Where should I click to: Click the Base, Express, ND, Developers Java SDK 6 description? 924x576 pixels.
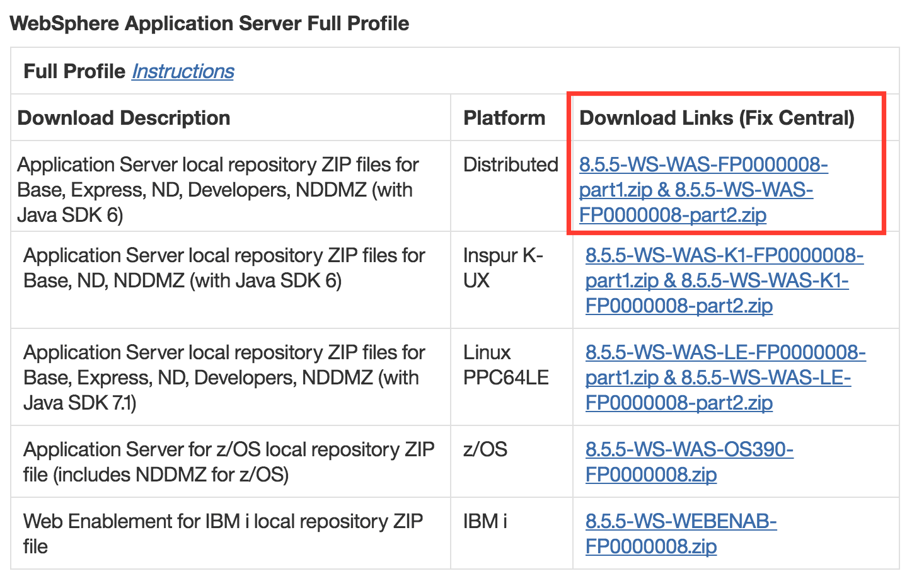click(218, 190)
